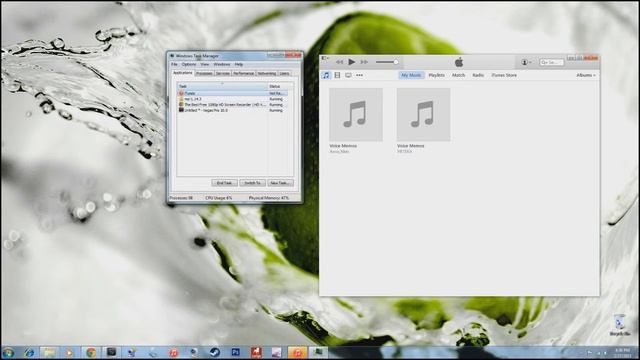
Task: Open the Steam taskbar icon
Action: 215,353
